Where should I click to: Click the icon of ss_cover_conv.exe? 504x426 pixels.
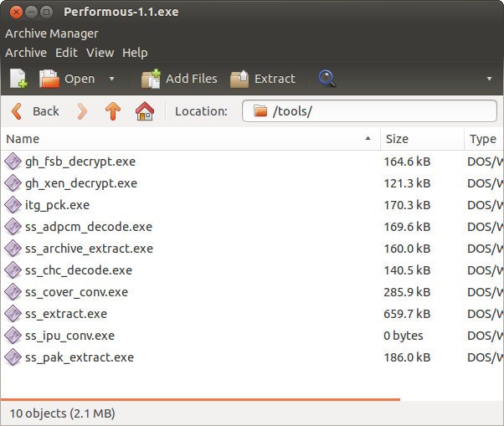(13, 292)
